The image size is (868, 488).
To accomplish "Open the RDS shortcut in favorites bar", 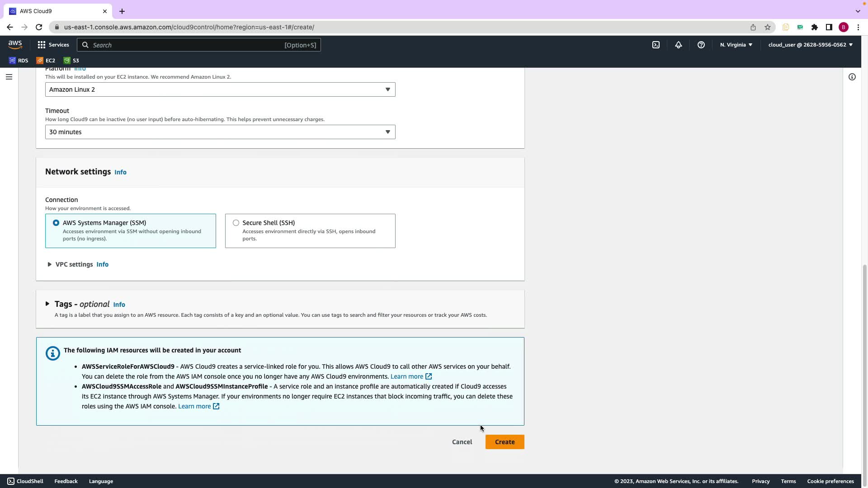I will click(19, 61).
